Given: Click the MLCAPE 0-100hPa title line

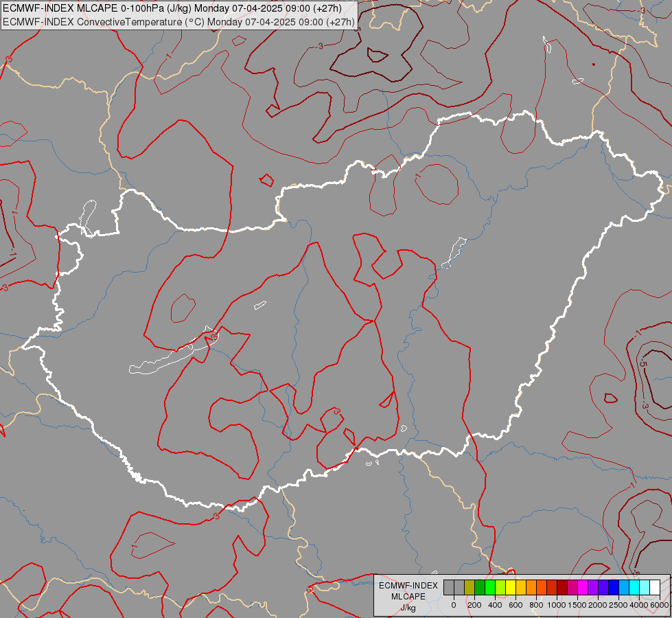Looking at the screenshot, I should (x=172, y=8).
